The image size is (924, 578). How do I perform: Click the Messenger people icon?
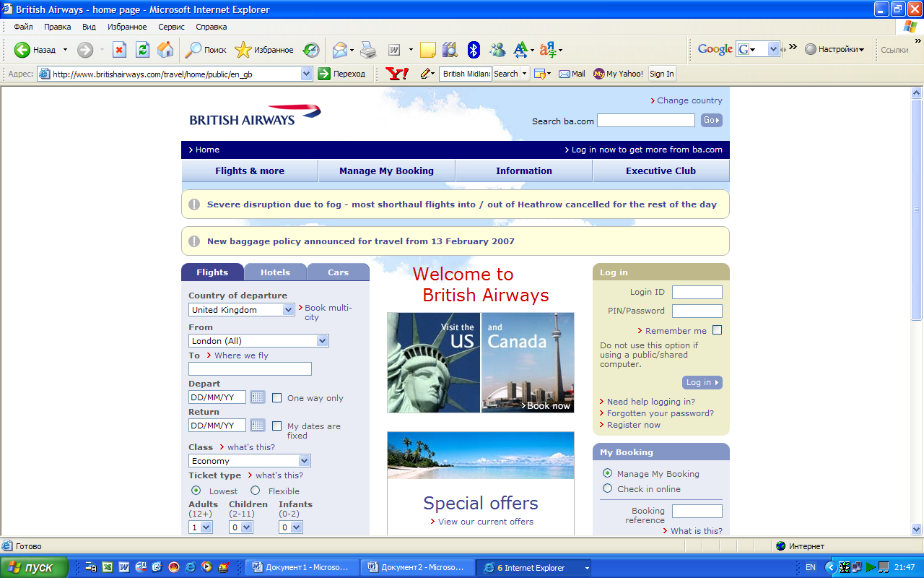click(x=497, y=50)
